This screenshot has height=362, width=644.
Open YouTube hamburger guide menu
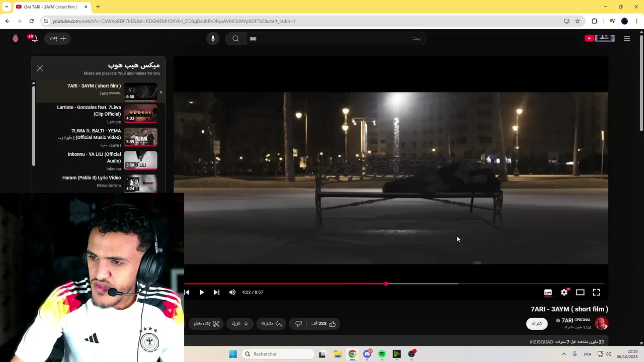(x=627, y=38)
